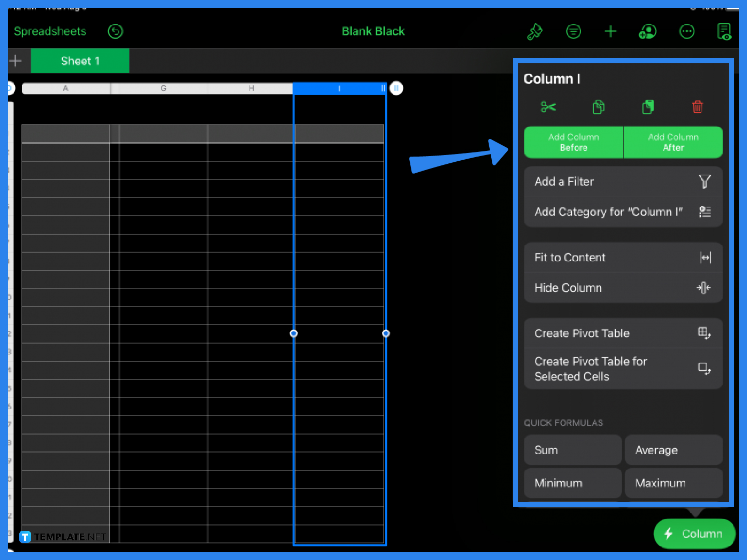Select Add a Filter option
This screenshot has width=747, height=560.
[x=623, y=181]
